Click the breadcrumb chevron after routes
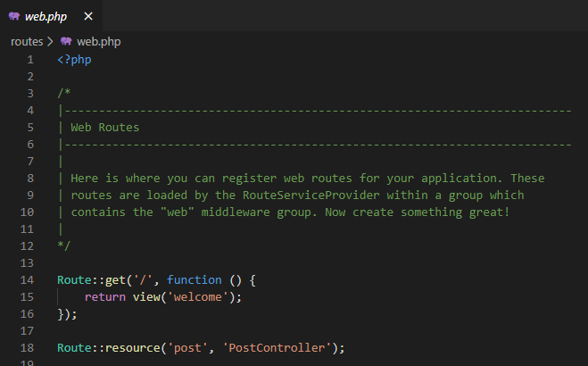 [x=50, y=41]
